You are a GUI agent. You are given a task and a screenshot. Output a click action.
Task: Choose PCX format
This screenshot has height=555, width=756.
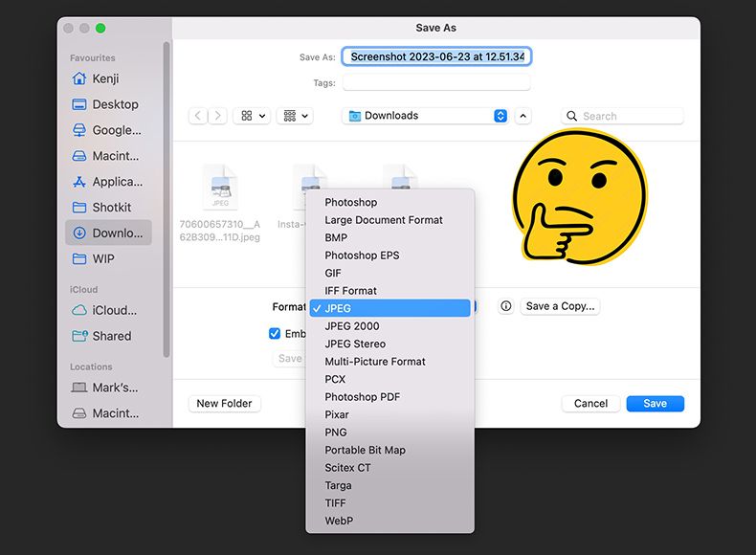pyautogui.click(x=389, y=380)
